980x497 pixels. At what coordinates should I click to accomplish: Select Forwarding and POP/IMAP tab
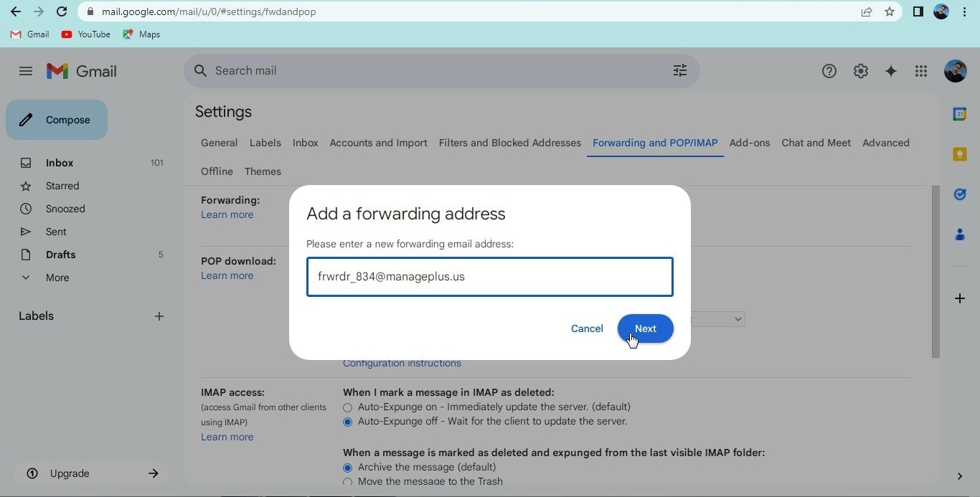pyautogui.click(x=655, y=143)
